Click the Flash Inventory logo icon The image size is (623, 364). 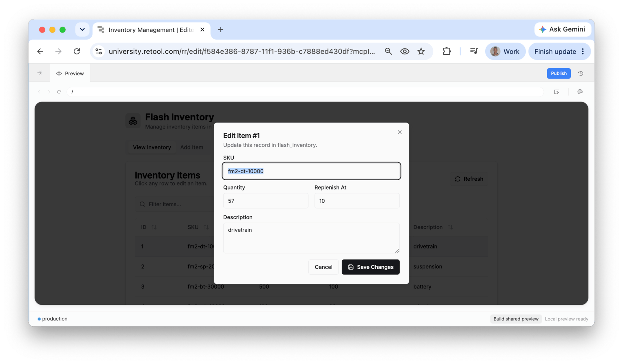133,121
